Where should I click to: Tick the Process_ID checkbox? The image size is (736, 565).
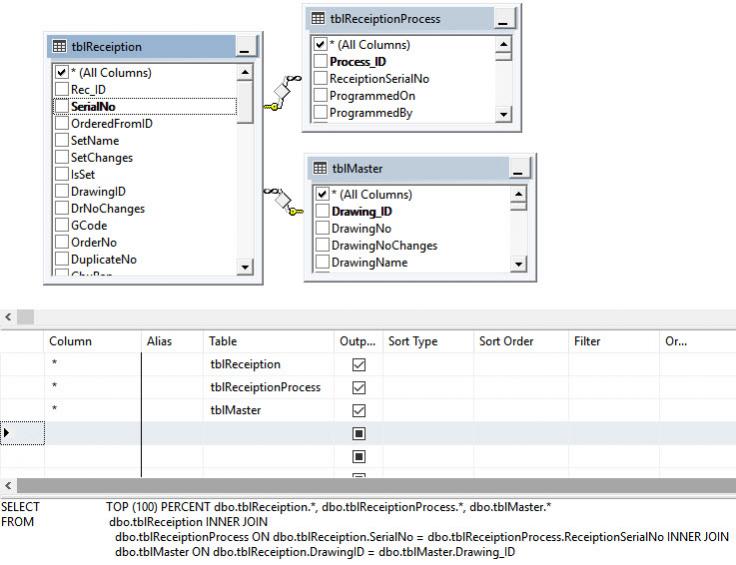pos(320,61)
